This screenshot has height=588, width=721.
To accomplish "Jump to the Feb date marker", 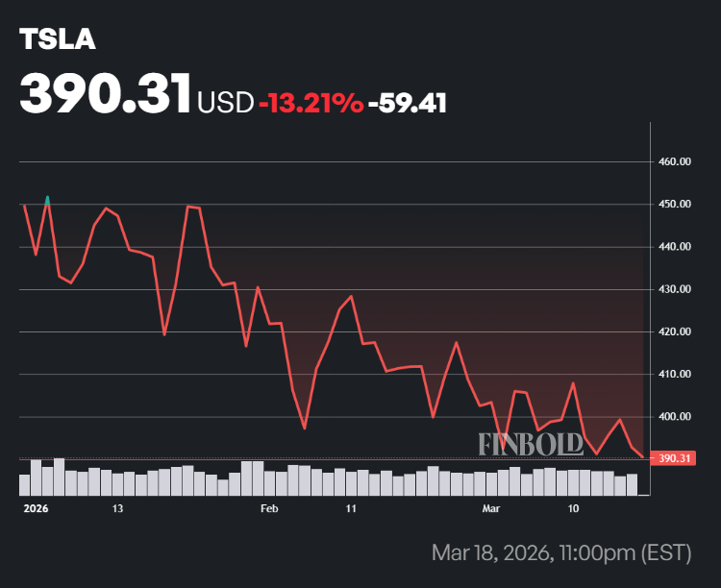I will [x=269, y=507].
